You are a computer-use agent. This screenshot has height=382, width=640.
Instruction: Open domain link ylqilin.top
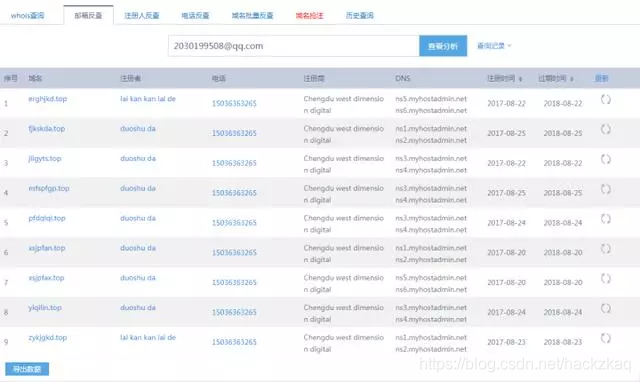click(x=45, y=307)
